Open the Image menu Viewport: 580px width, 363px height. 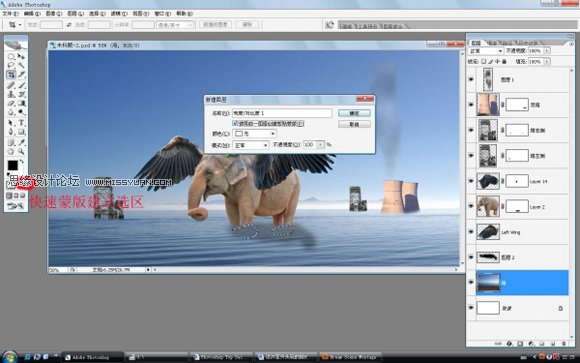54,14
